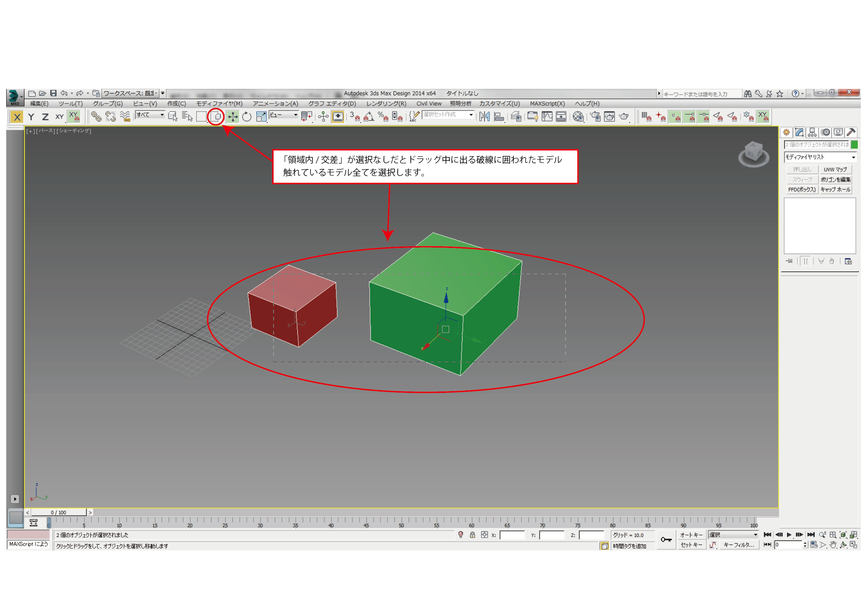Toggle Window/Crossing selection mode
The image size is (867, 616).
click(216, 117)
